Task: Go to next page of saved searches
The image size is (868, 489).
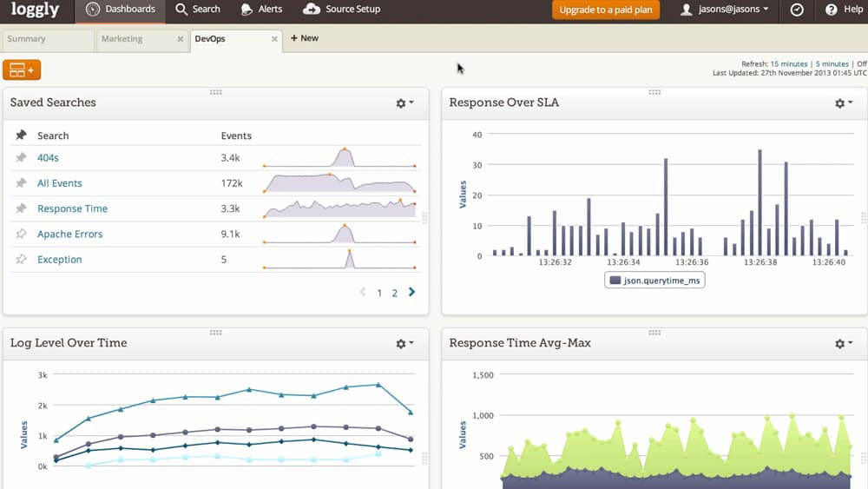Action: tap(411, 293)
